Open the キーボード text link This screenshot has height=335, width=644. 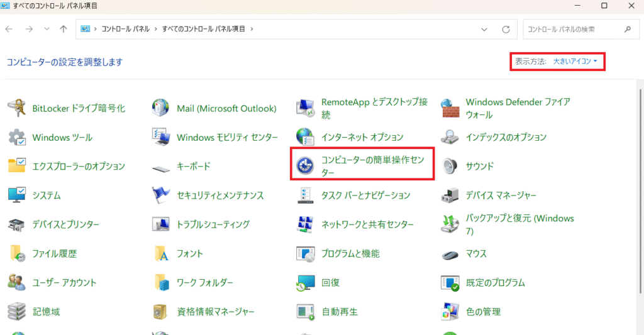tap(194, 167)
